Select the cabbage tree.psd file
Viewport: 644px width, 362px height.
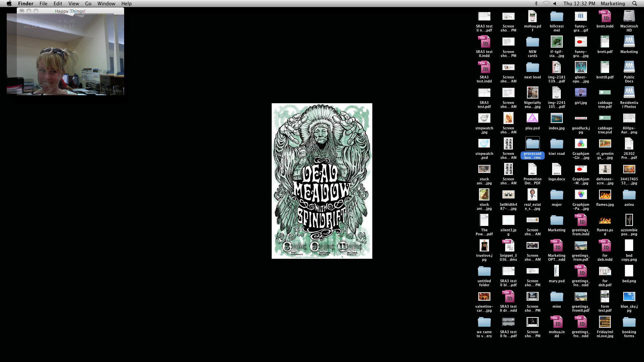click(605, 118)
